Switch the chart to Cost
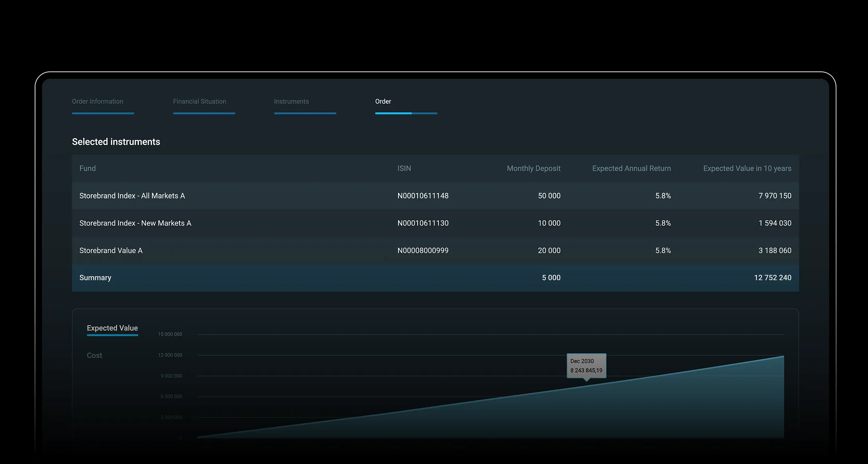 (95, 355)
